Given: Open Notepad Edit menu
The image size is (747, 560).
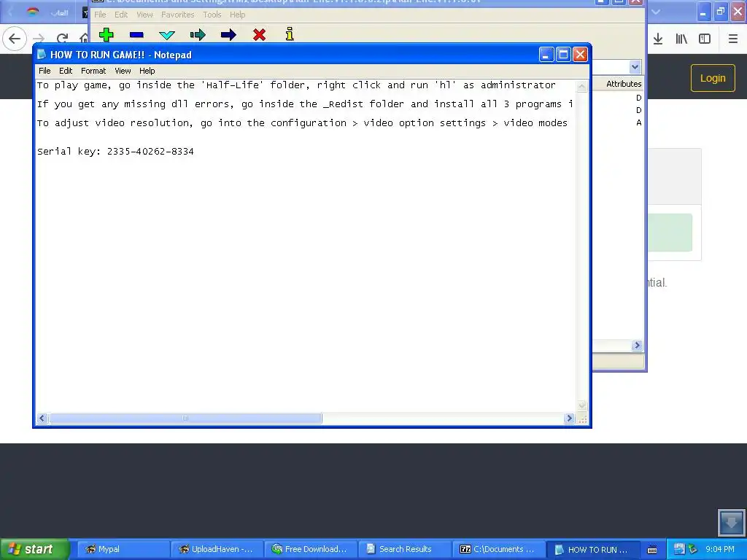Looking at the screenshot, I should coord(66,71).
